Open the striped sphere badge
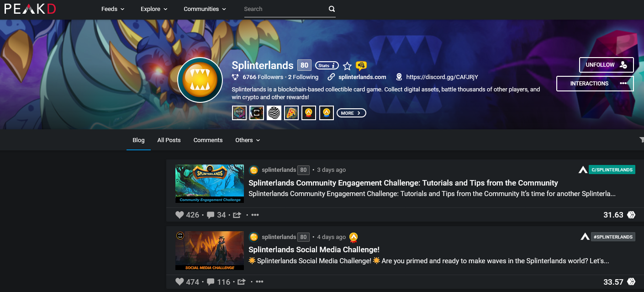This screenshot has height=292, width=644. click(274, 113)
